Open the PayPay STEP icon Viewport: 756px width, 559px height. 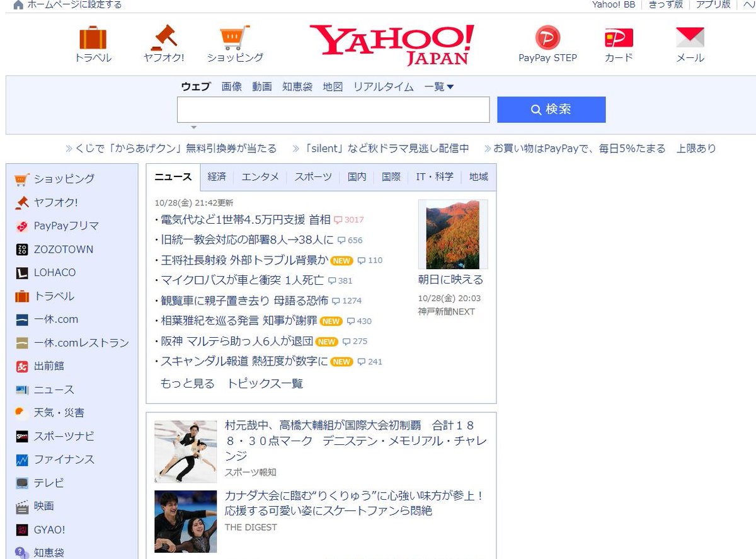coord(547,37)
